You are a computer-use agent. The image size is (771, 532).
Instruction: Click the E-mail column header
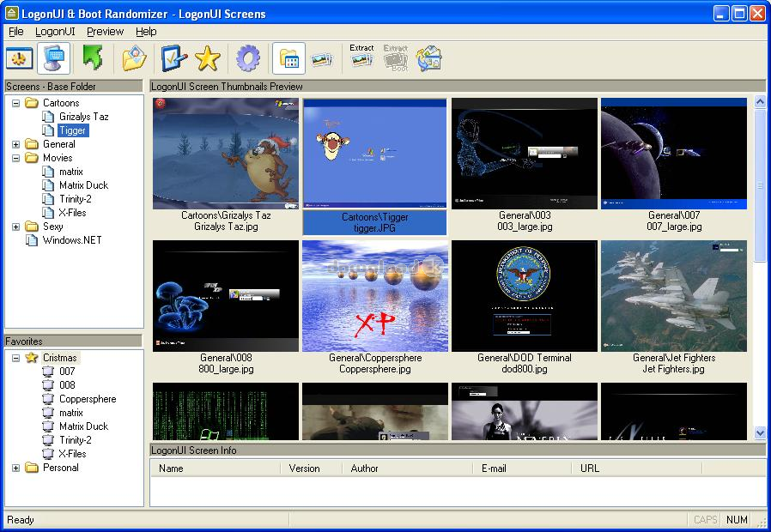[x=523, y=469]
